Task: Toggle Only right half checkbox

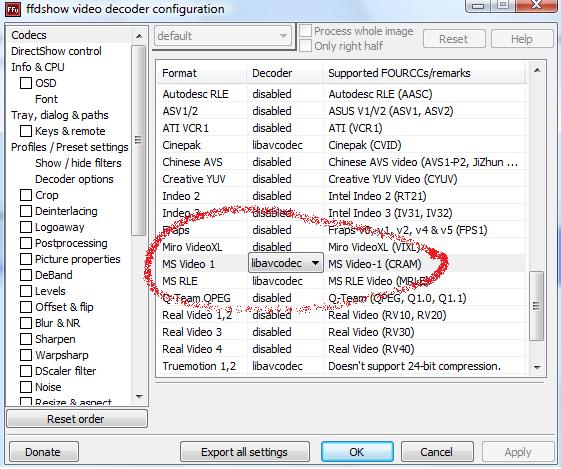Action: [x=306, y=46]
